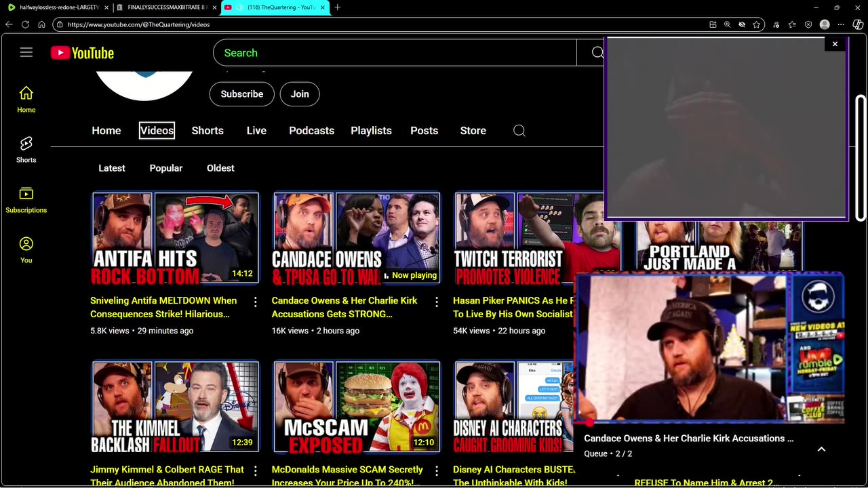
Task: Subscribe to the channel
Action: (242, 94)
